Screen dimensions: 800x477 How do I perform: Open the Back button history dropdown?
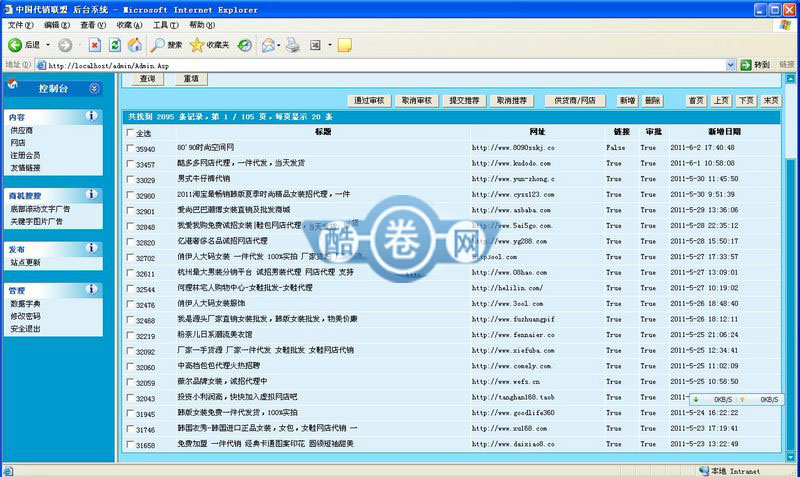coord(48,45)
